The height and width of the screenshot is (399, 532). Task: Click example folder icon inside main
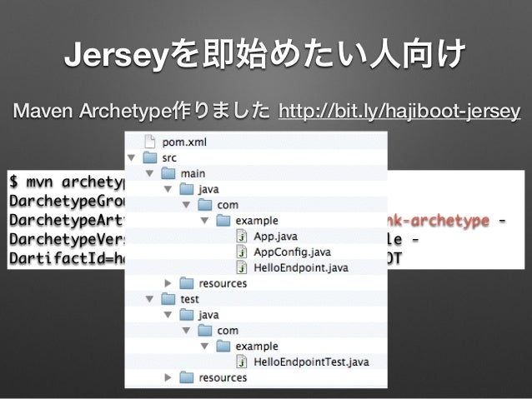coord(223,221)
